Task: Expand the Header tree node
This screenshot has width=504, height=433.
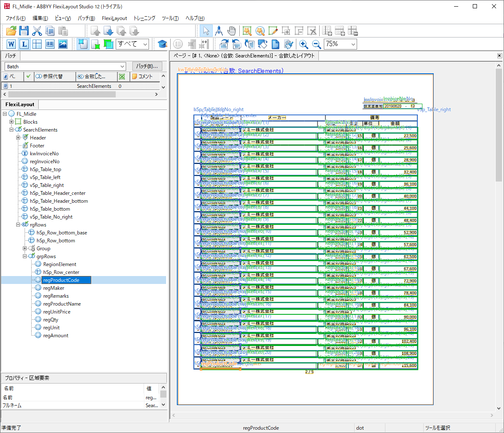Action: click(x=18, y=137)
